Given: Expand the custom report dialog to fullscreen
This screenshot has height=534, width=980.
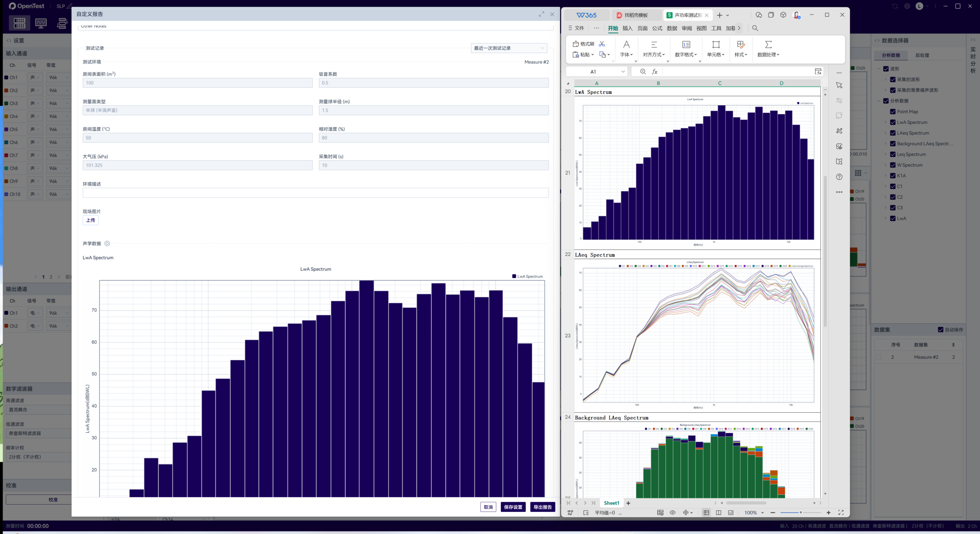Looking at the screenshot, I should (x=541, y=14).
